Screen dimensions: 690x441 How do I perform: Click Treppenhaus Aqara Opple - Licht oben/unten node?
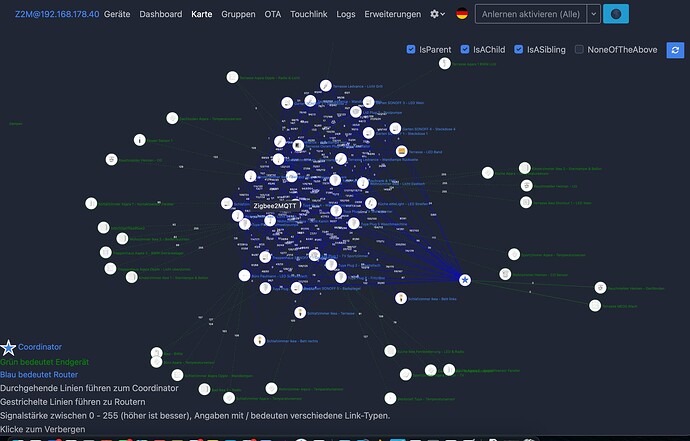pos(110,268)
